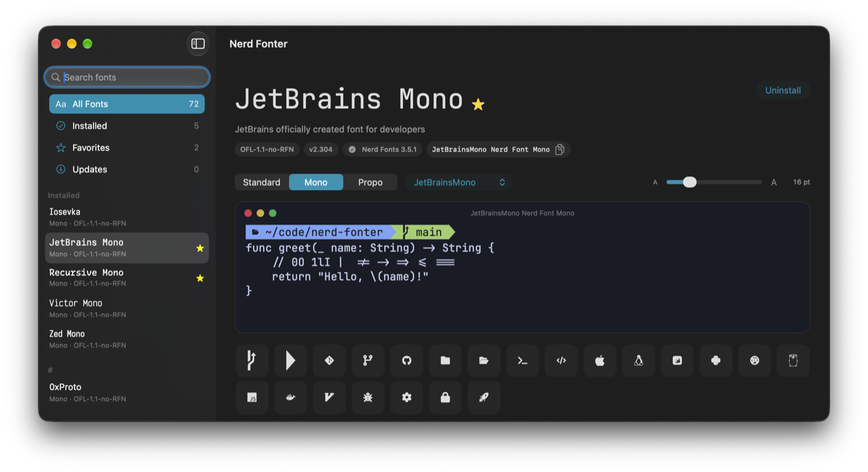
Task: Select the Swift logo glyph tile
Action: [677, 360]
